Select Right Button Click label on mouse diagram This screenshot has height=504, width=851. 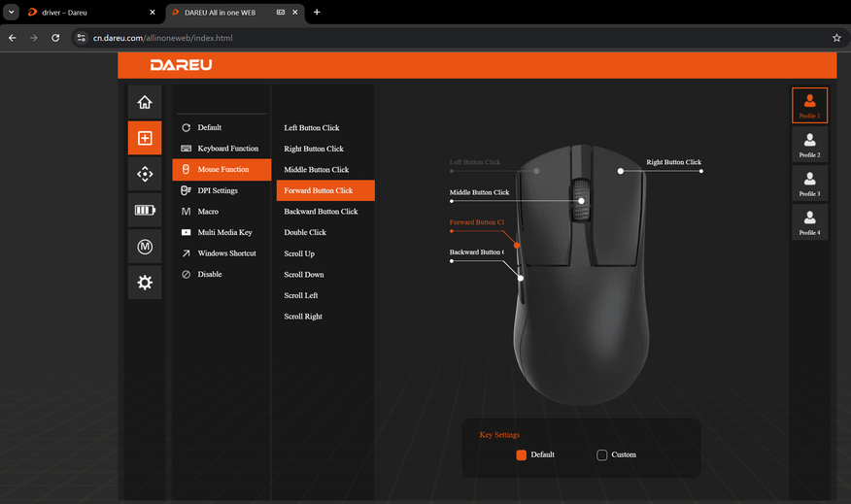click(x=673, y=162)
